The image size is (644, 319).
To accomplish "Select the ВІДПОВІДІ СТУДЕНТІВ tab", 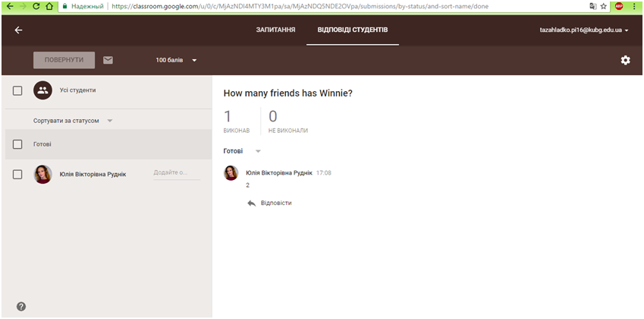I will pyautogui.click(x=353, y=30).
